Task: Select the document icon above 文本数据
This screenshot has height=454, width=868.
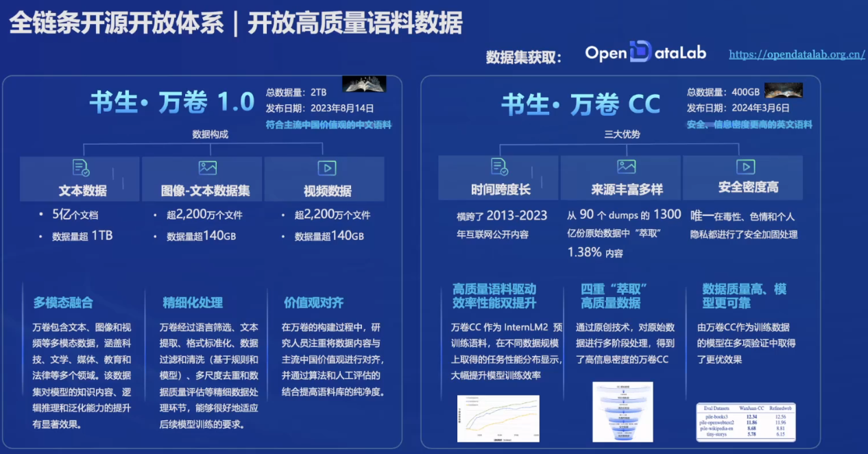Action: tap(81, 168)
